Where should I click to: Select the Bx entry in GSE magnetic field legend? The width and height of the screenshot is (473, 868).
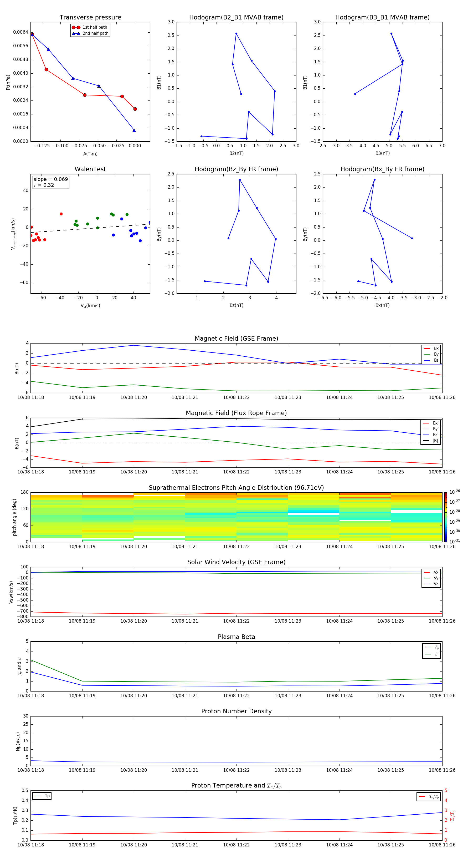point(431,349)
